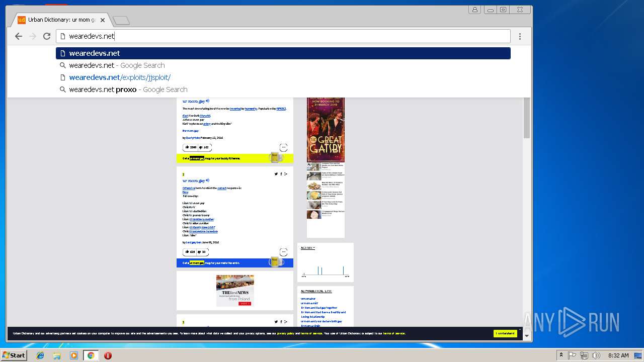Select the Urban Dictionary tab
This screenshot has width=644, height=362.
click(x=60, y=20)
